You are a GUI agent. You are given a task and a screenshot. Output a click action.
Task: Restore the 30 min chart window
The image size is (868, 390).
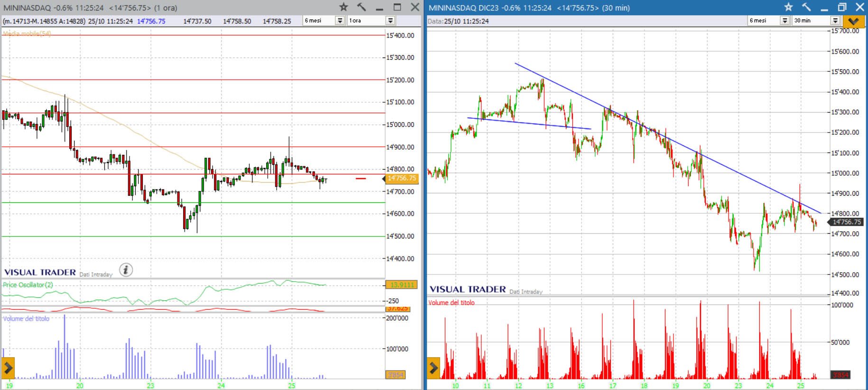pyautogui.click(x=842, y=7)
